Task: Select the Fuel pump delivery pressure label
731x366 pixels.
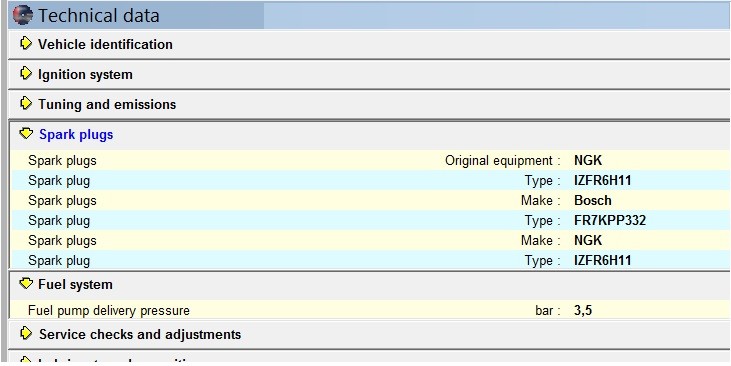Action: pyautogui.click(x=109, y=311)
